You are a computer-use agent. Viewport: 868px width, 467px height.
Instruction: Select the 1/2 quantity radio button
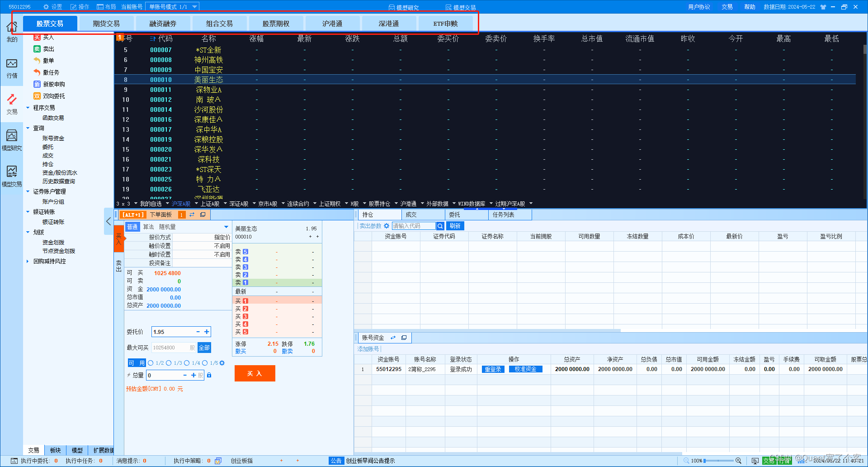(151, 363)
